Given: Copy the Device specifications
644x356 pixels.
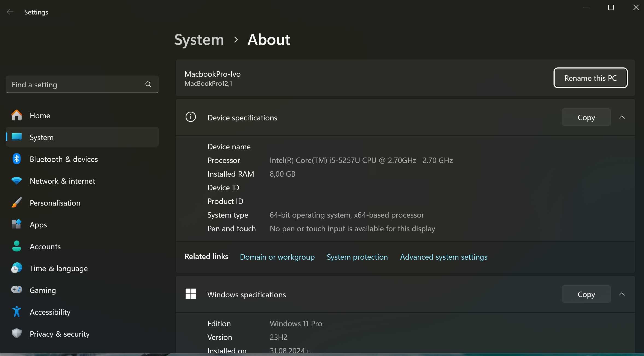Looking at the screenshot, I should (x=586, y=117).
